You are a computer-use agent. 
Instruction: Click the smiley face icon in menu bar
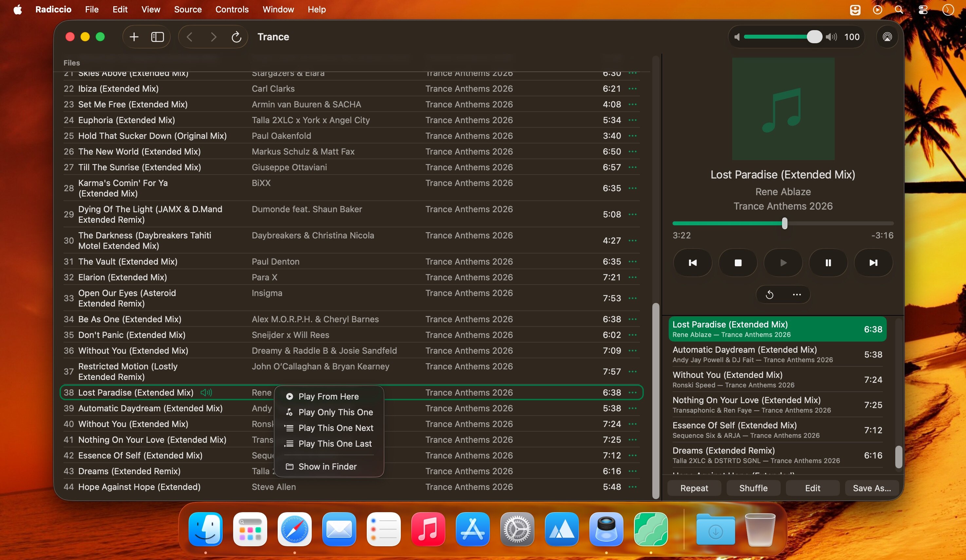click(x=855, y=9)
